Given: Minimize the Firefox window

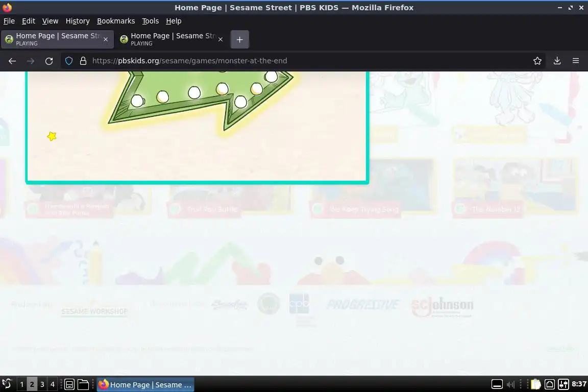Looking at the screenshot, I should [559, 8].
